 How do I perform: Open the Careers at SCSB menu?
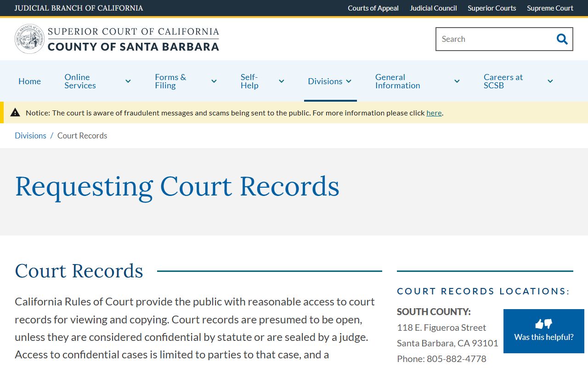[x=503, y=81]
